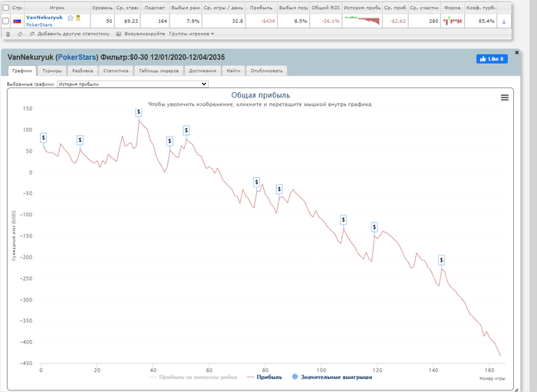Screen dimensions: 537x392
Task: Click the profit value '-$434'
Action: pyautogui.click(x=268, y=21)
